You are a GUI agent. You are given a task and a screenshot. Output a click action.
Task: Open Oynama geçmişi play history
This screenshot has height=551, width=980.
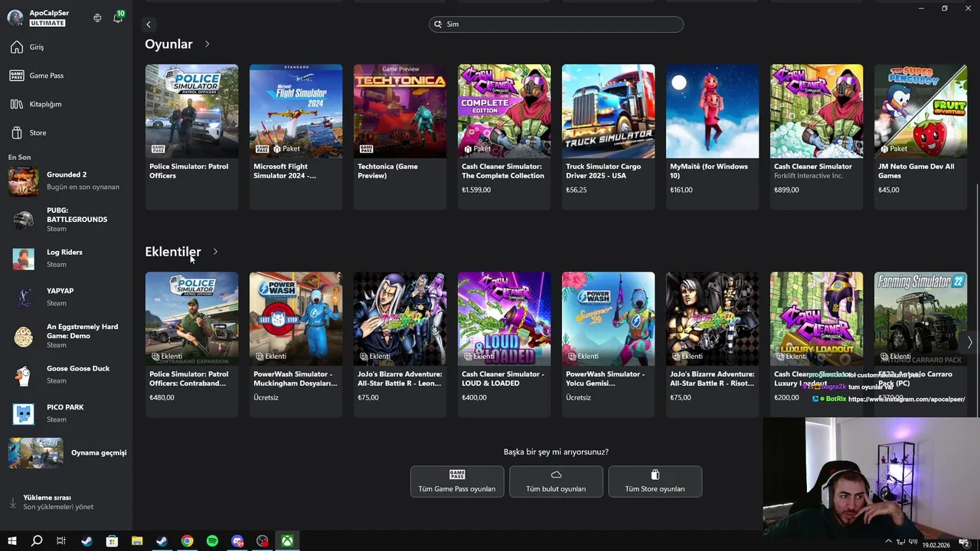coord(66,453)
